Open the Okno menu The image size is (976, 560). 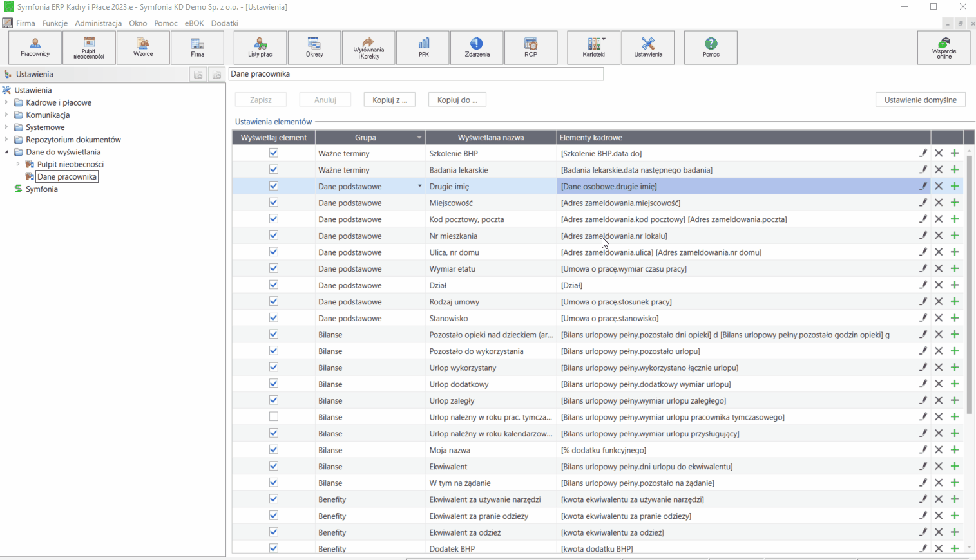pyautogui.click(x=138, y=23)
